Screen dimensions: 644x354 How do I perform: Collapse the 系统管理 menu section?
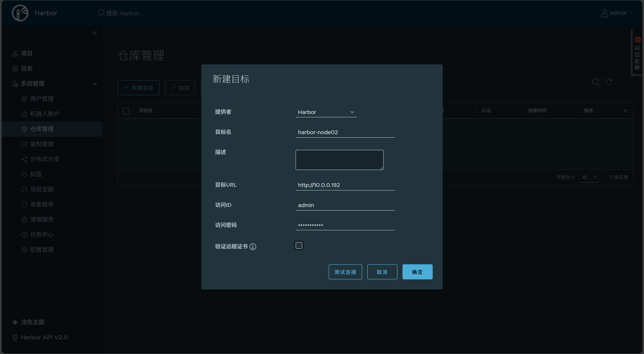coord(95,84)
